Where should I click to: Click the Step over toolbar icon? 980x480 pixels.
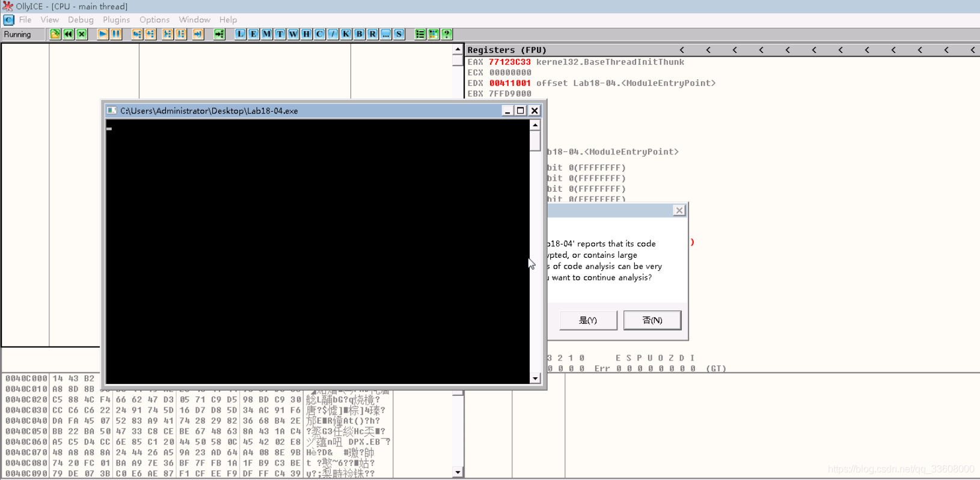(150, 34)
